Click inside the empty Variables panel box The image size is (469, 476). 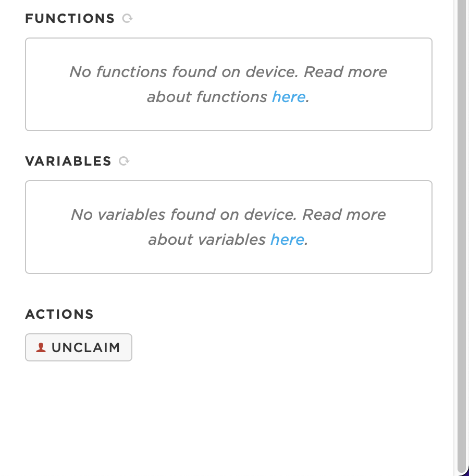[229, 227]
